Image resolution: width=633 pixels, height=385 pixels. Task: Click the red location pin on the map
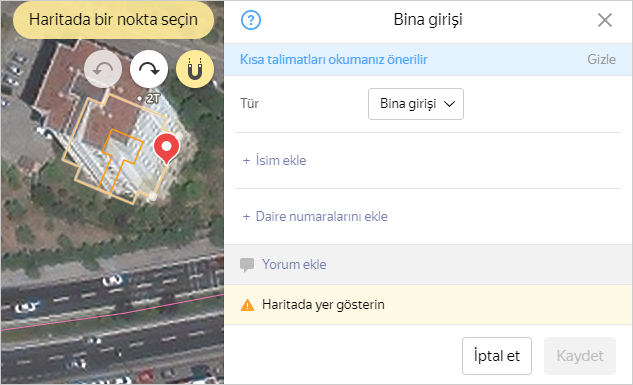coord(166,149)
